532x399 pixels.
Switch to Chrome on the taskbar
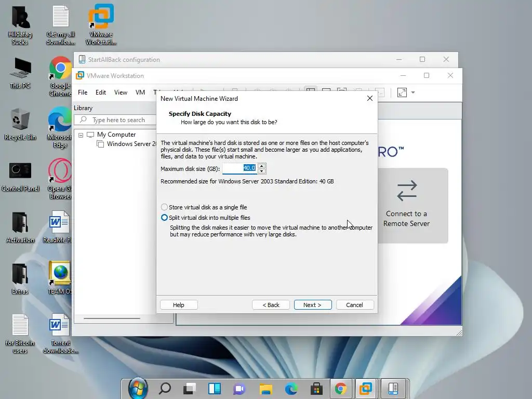(x=341, y=389)
